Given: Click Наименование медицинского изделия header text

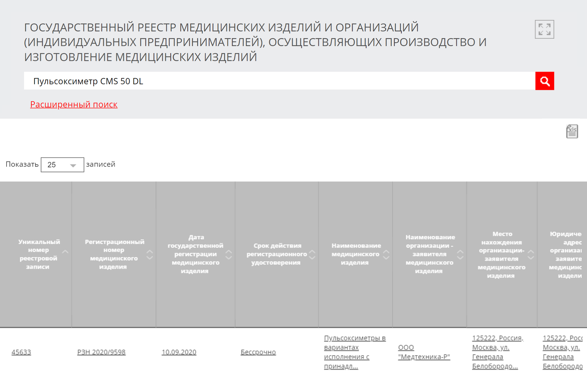Looking at the screenshot, I should [x=356, y=254].
